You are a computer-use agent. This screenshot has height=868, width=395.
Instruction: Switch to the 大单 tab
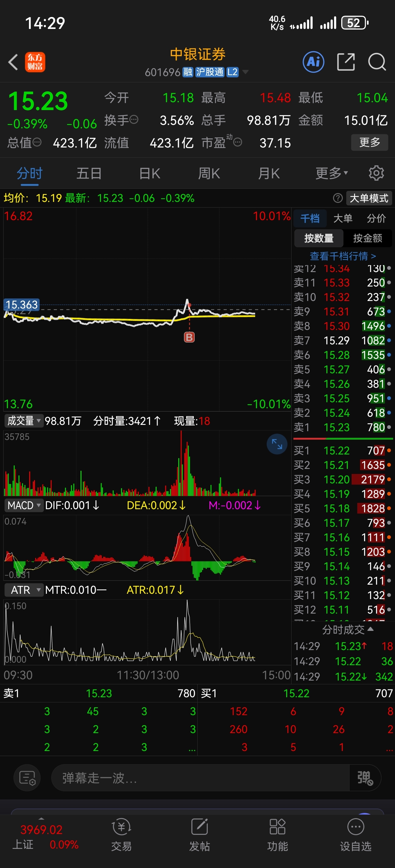coord(343,218)
